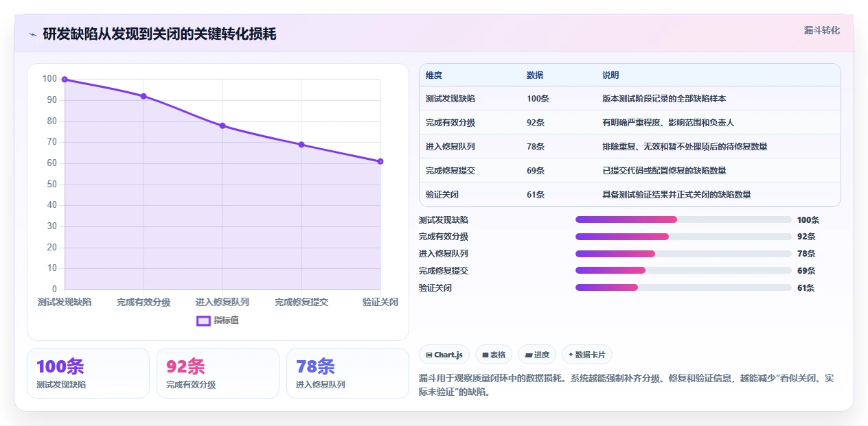
Task: Click the 数据 table column header
Action: (x=535, y=75)
